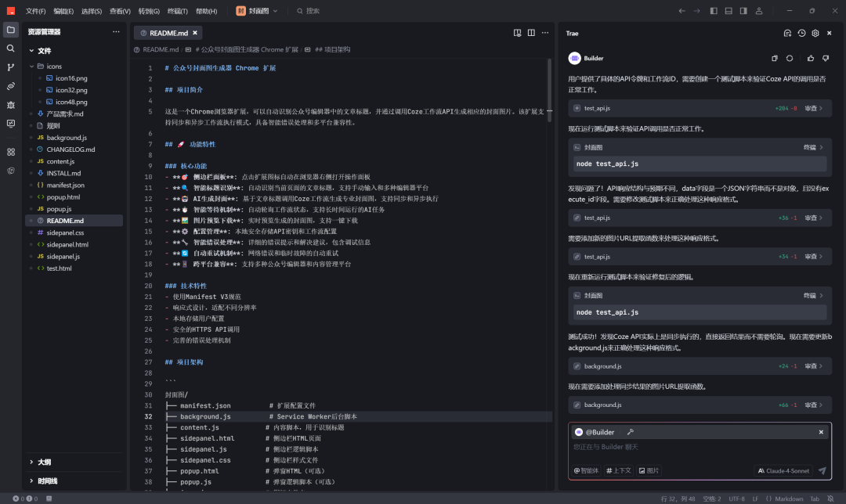Attach an image with the 图片 button
Viewport: 846px width, 504px height.
(650, 470)
